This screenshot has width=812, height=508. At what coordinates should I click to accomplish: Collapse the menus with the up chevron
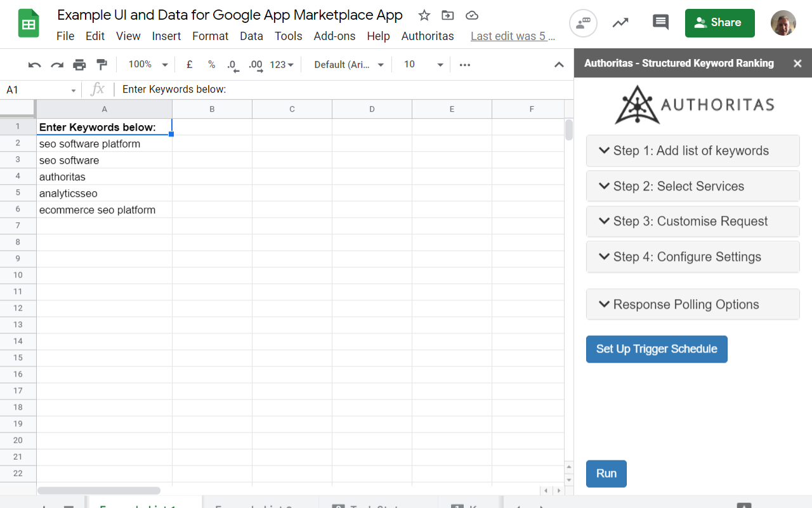coord(559,64)
